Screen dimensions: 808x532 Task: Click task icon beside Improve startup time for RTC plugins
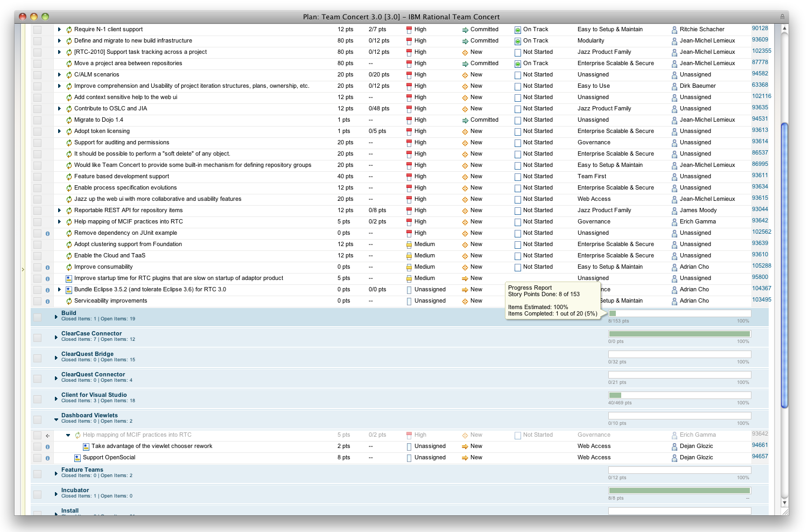[x=69, y=278]
